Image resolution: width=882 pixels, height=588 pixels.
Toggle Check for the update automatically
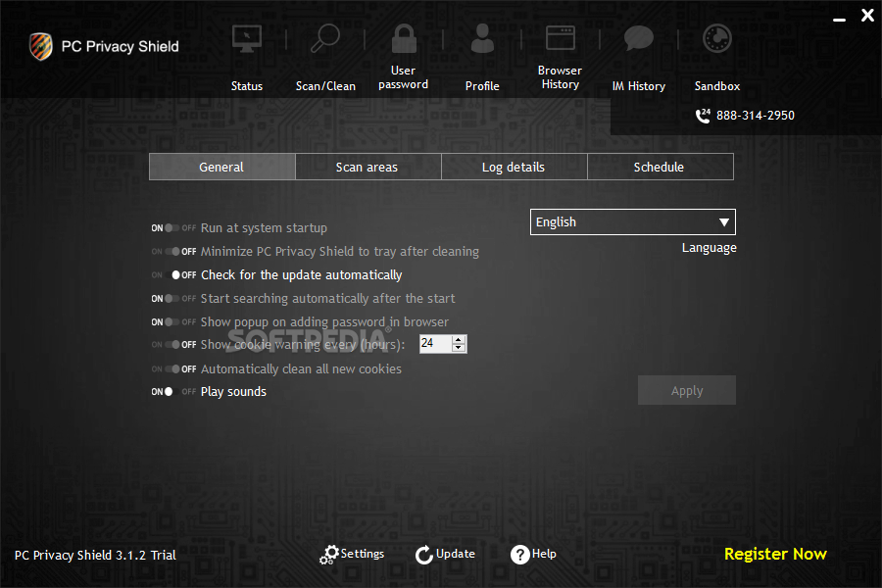173,275
